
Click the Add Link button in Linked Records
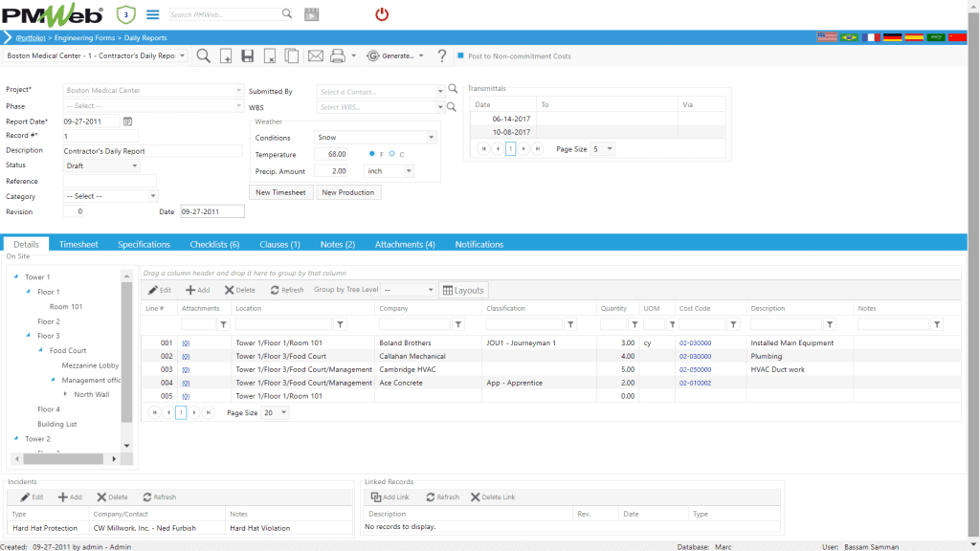pyautogui.click(x=390, y=497)
